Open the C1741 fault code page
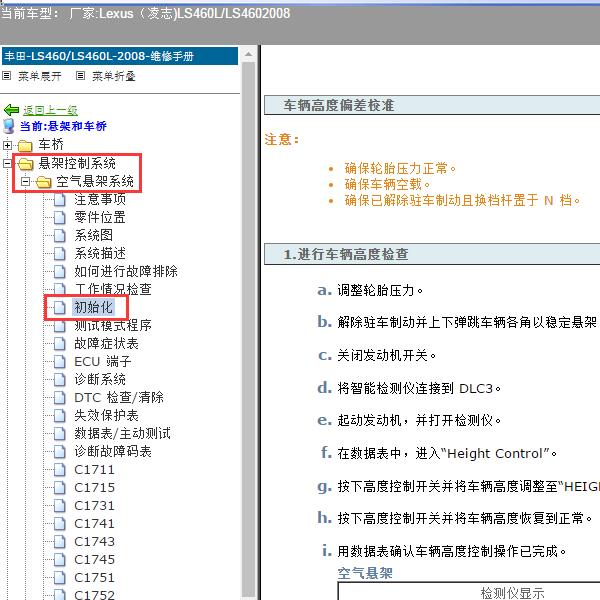Image resolution: width=600 pixels, height=600 pixels. click(x=95, y=523)
